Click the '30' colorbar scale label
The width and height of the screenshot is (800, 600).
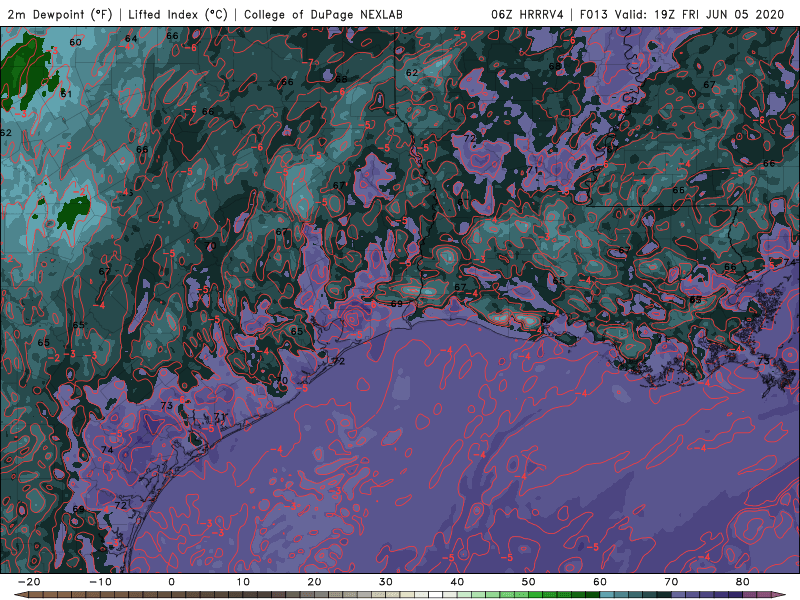[386, 582]
